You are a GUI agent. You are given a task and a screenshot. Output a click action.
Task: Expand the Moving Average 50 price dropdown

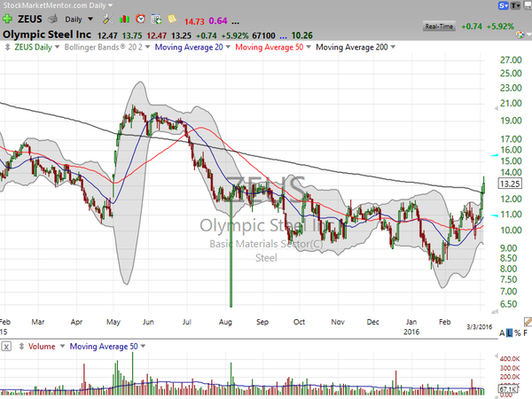coord(308,47)
